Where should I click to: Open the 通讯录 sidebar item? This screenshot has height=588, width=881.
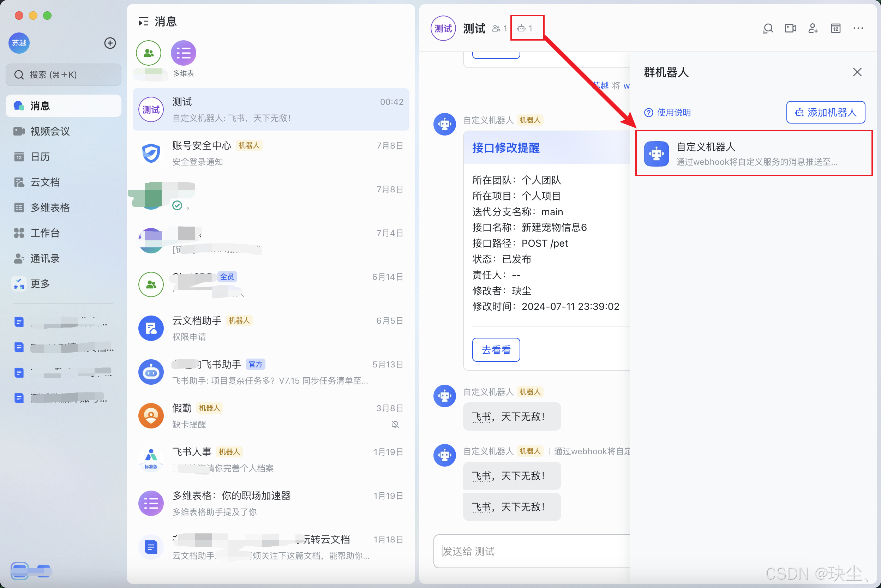[64, 258]
